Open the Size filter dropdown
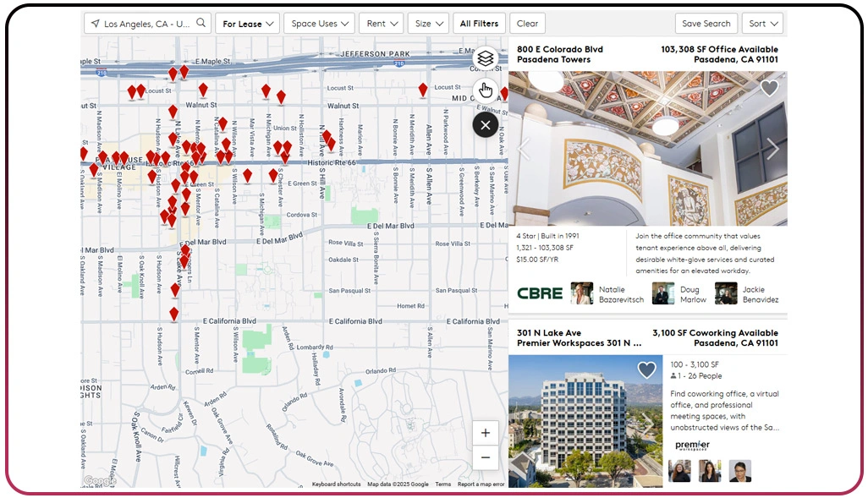Image resolution: width=868 pixels, height=498 pixels. [428, 24]
